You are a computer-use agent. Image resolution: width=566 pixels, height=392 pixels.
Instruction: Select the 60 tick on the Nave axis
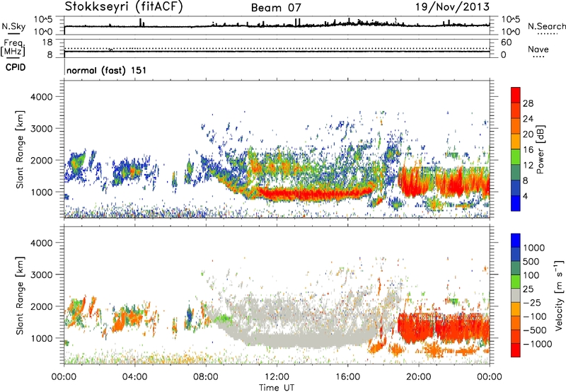506,42
